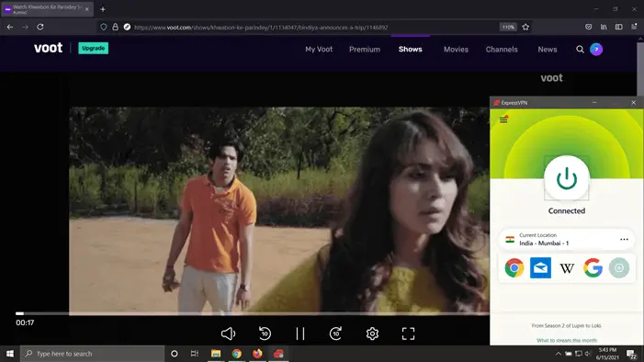The height and width of the screenshot is (362, 644).
Task: Open Voot profile avatar menu
Action: 596,50
